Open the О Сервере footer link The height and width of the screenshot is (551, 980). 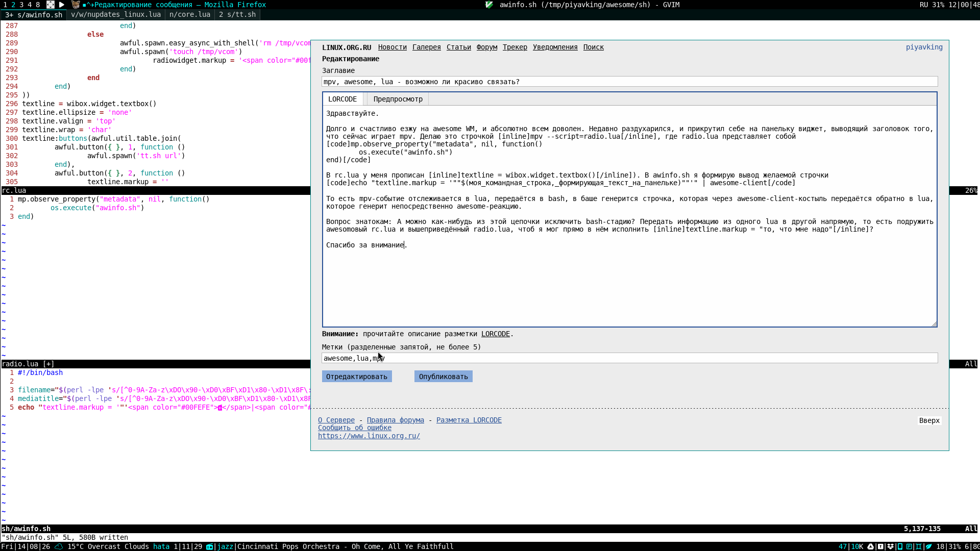coord(336,420)
